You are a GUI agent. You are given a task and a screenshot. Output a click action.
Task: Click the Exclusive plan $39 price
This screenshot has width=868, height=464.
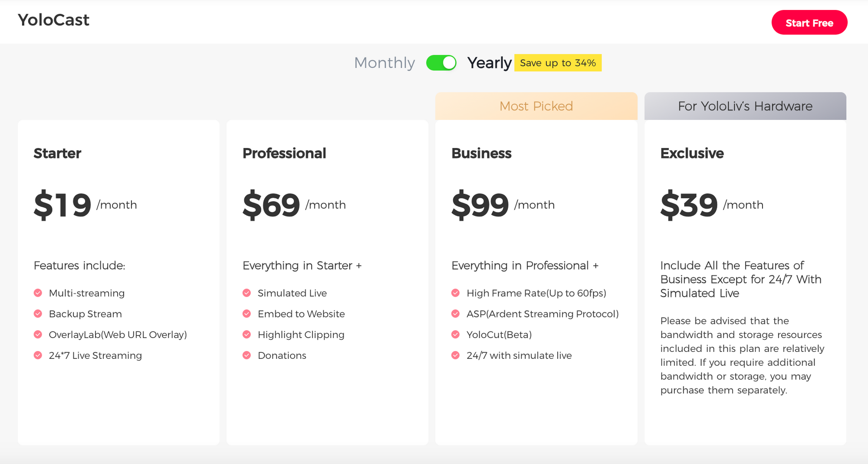[689, 205]
